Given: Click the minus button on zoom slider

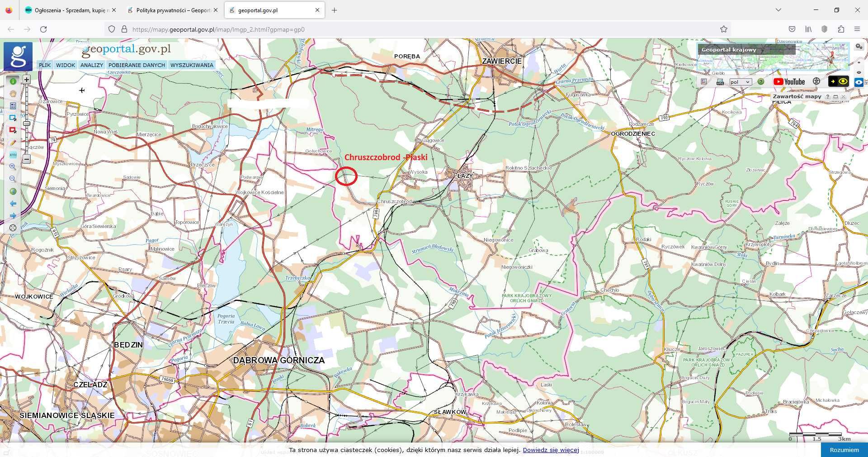Looking at the screenshot, I should point(27,159).
